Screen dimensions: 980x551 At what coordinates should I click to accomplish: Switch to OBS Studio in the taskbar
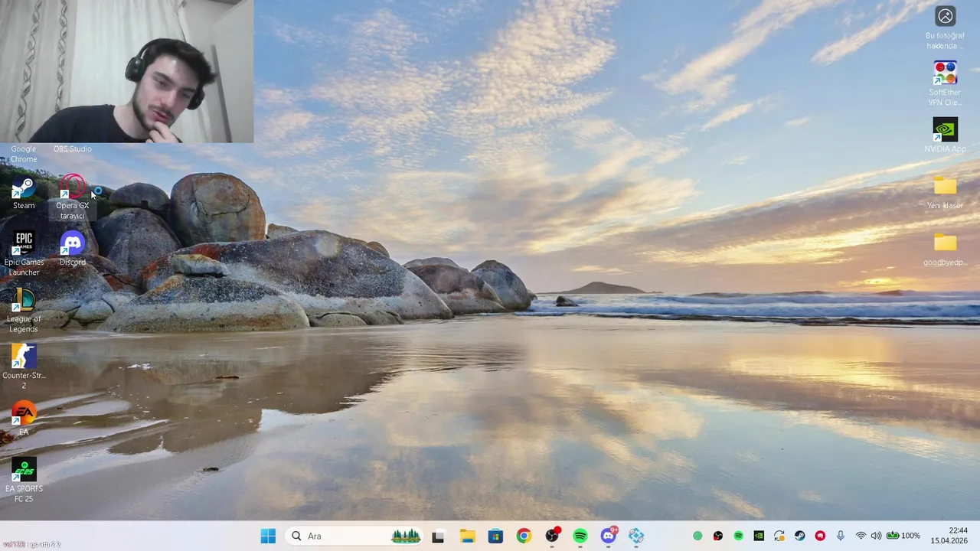click(x=552, y=536)
